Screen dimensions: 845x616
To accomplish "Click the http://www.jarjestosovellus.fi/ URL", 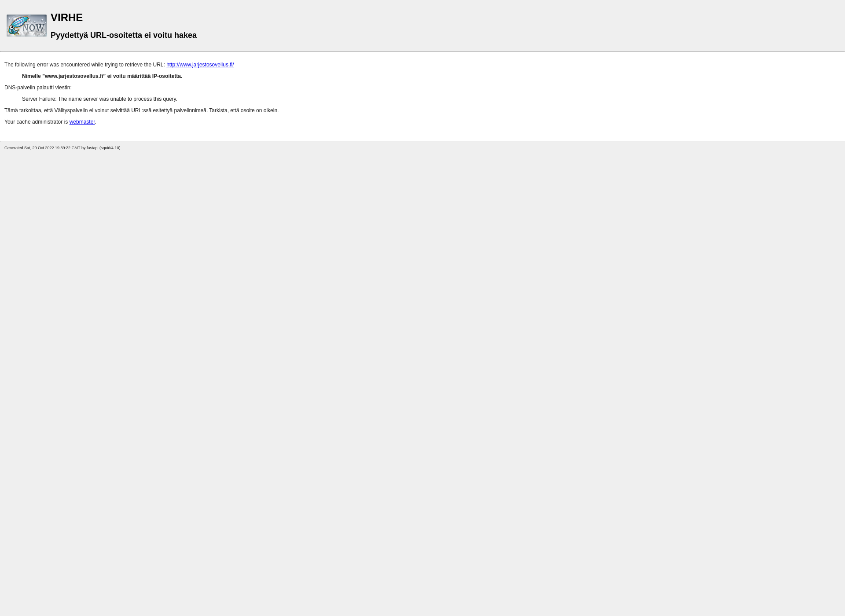I will (200, 64).
